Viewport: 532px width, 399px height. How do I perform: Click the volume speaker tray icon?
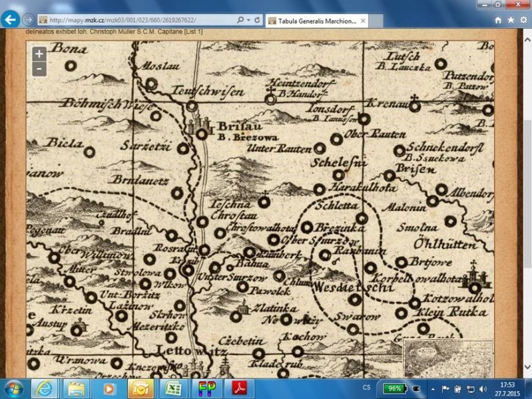(x=483, y=389)
